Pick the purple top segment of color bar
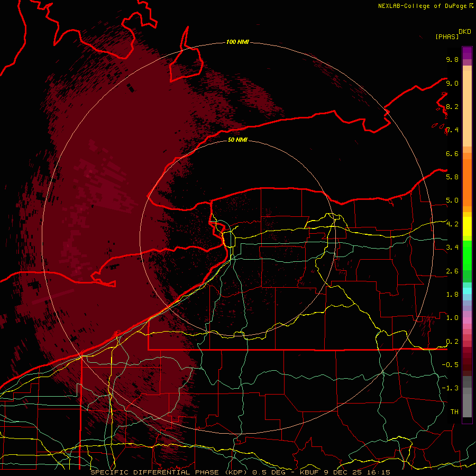This screenshot has width=476, height=476. pos(467,53)
